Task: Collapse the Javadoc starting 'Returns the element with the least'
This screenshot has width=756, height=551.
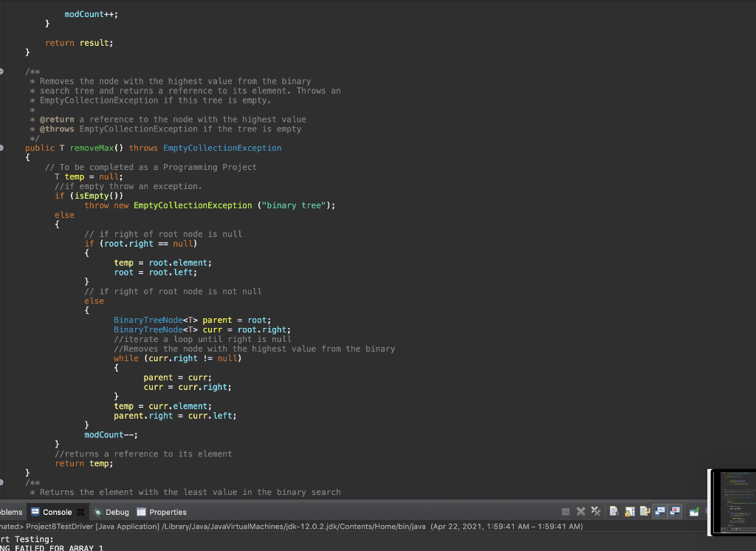Action: click(x=1, y=482)
